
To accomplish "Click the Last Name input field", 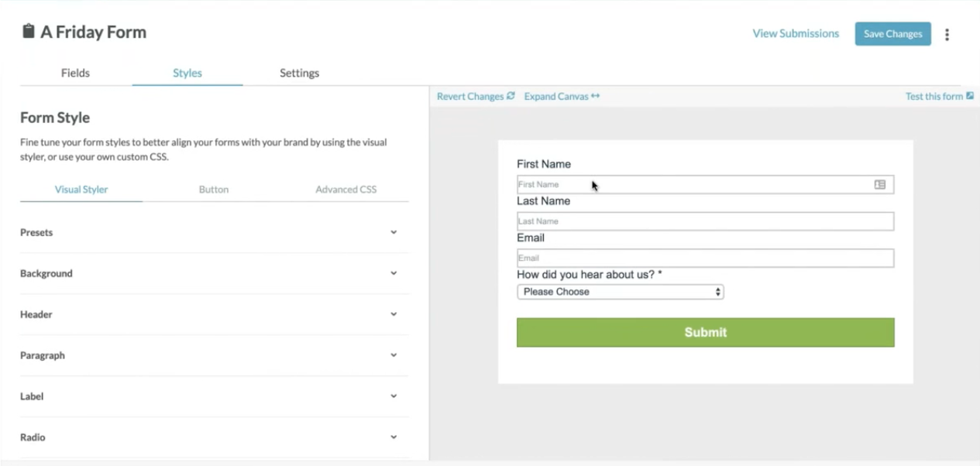I will (705, 221).
